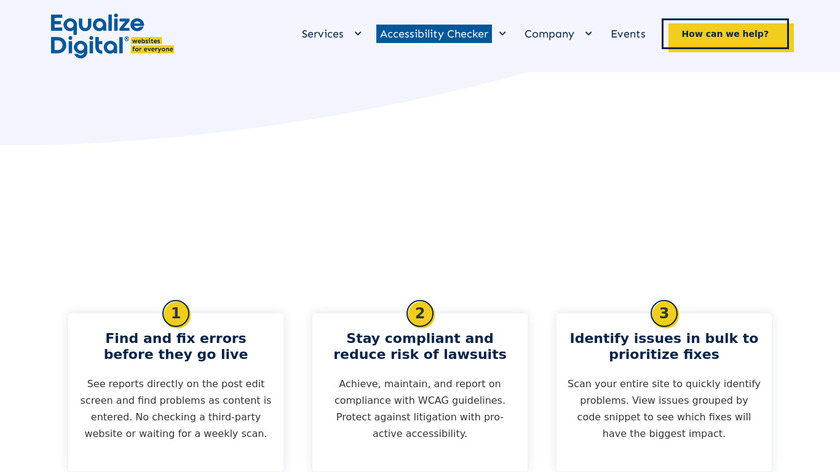Expand the Accessibility Checker submenu chevron
840x472 pixels.
click(x=502, y=33)
